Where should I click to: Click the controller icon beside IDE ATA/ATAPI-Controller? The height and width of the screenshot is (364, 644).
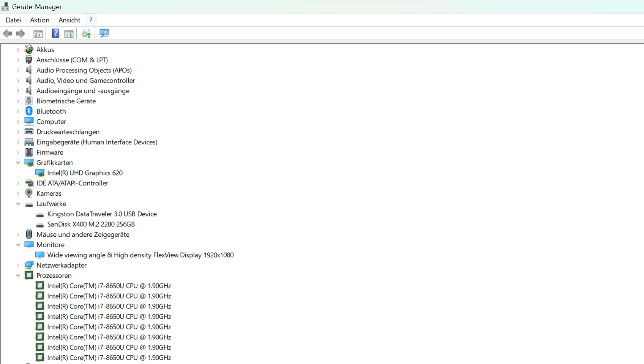coord(29,183)
